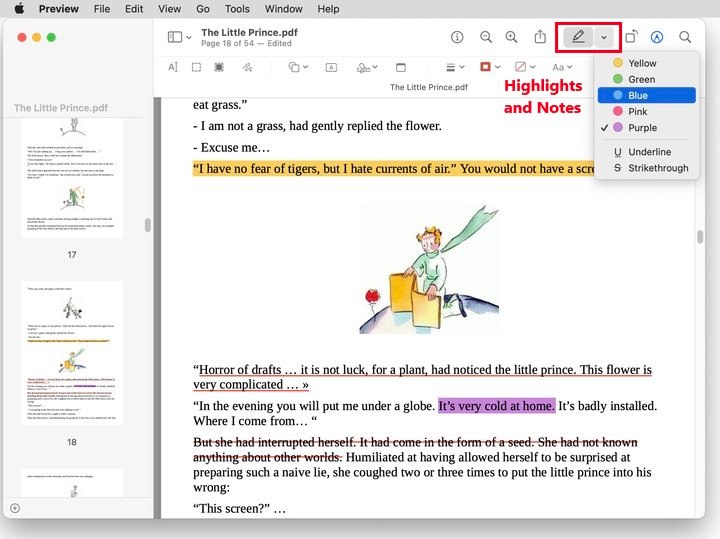720x539 pixels.
Task: Click the add page plus button
Action: coord(15,508)
